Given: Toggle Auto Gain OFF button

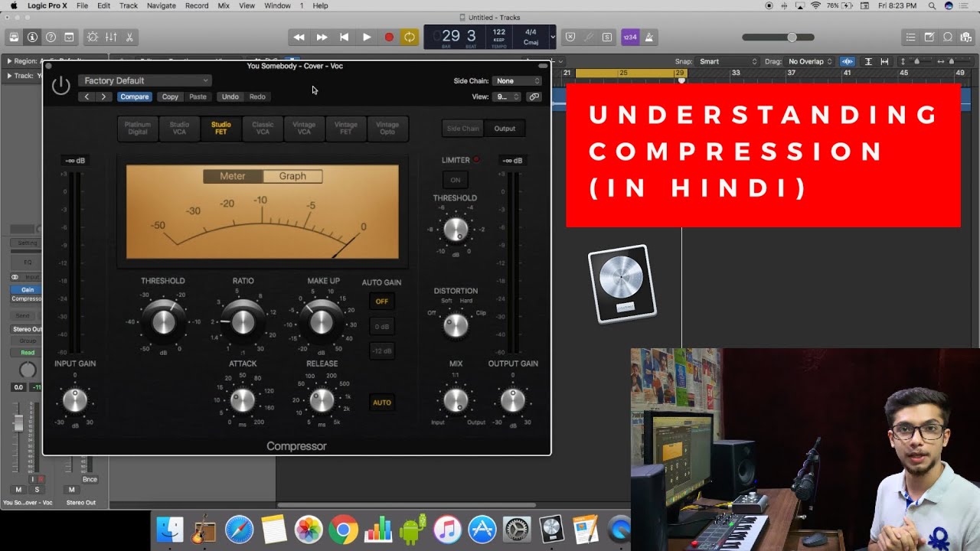Looking at the screenshot, I should point(382,302).
